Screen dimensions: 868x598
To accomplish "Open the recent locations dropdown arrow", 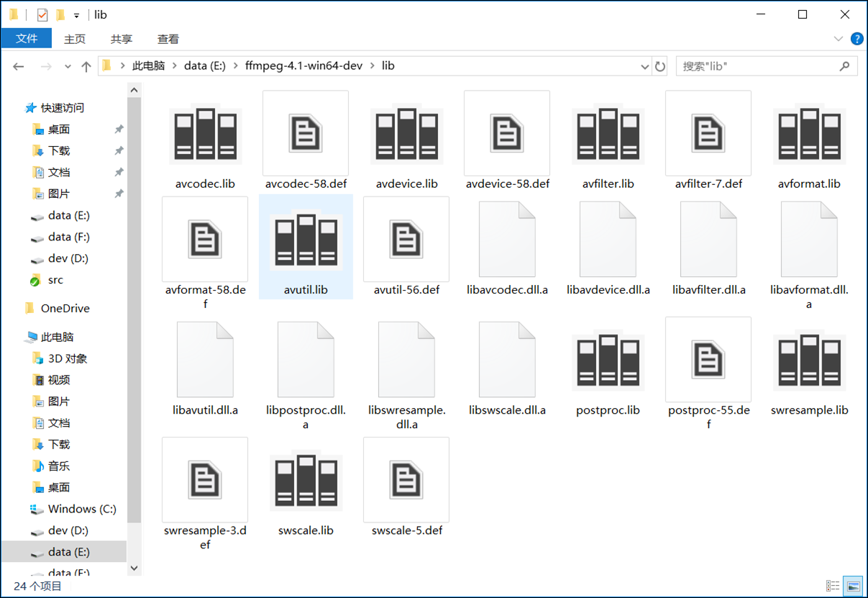I will (68, 66).
